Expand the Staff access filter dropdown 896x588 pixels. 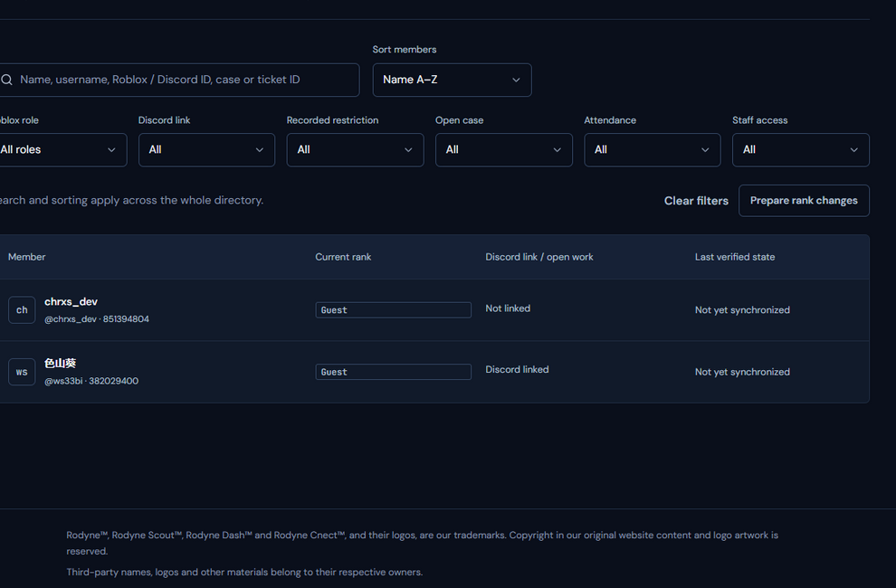(801, 150)
